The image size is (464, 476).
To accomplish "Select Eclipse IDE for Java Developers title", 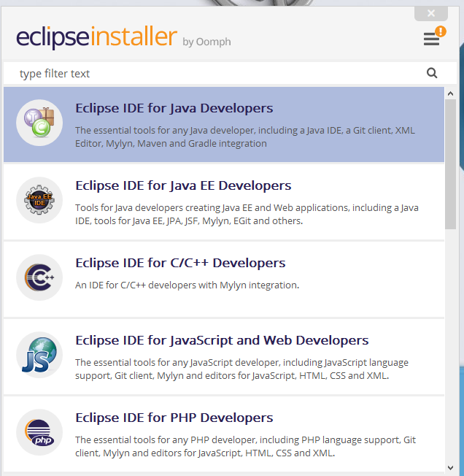I will tap(174, 108).
